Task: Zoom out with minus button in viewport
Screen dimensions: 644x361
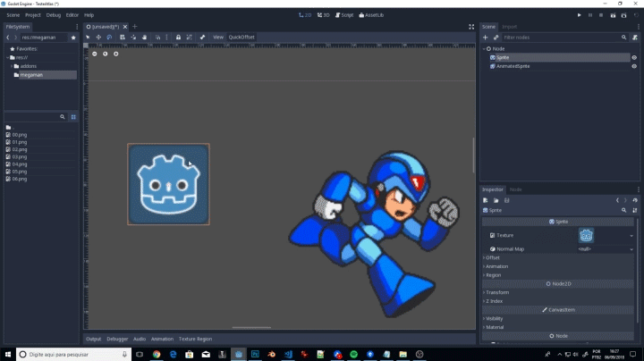Action: coord(95,54)
